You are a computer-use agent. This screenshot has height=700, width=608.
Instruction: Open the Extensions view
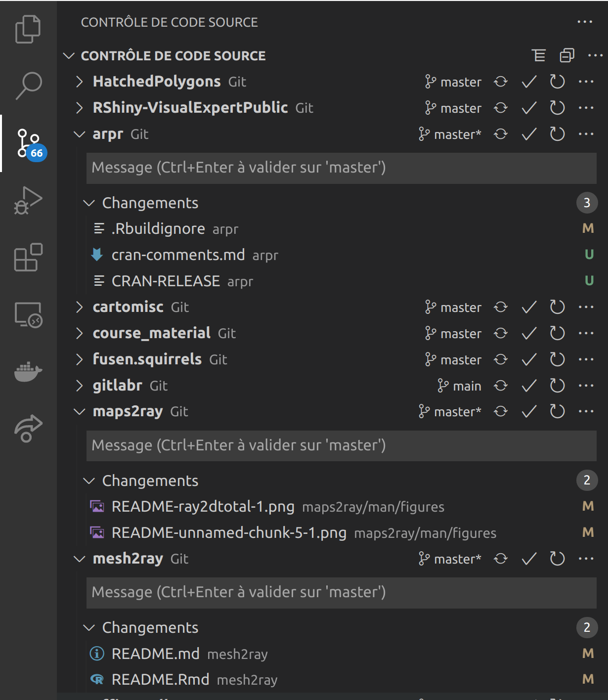tap(28, 257)
